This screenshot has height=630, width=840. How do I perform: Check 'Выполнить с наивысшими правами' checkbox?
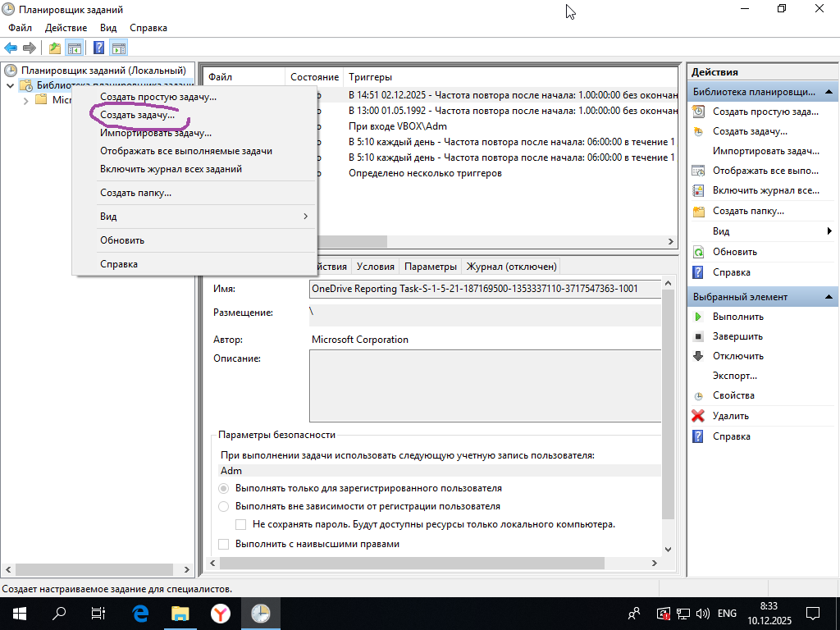[x=224, y=545]
